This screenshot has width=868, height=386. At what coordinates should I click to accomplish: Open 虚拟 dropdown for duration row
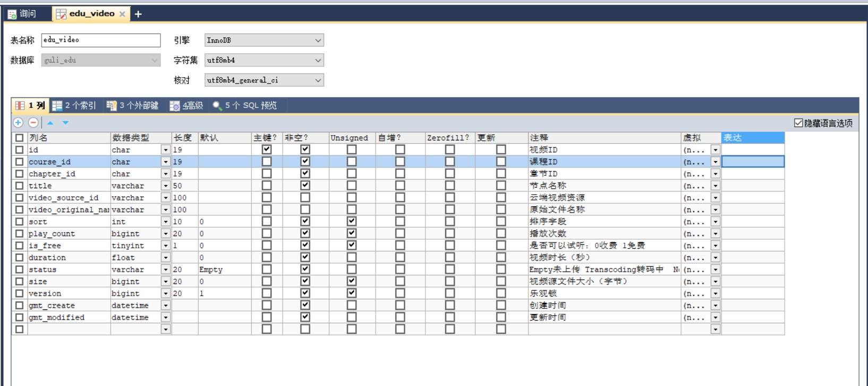click(716, 257)
